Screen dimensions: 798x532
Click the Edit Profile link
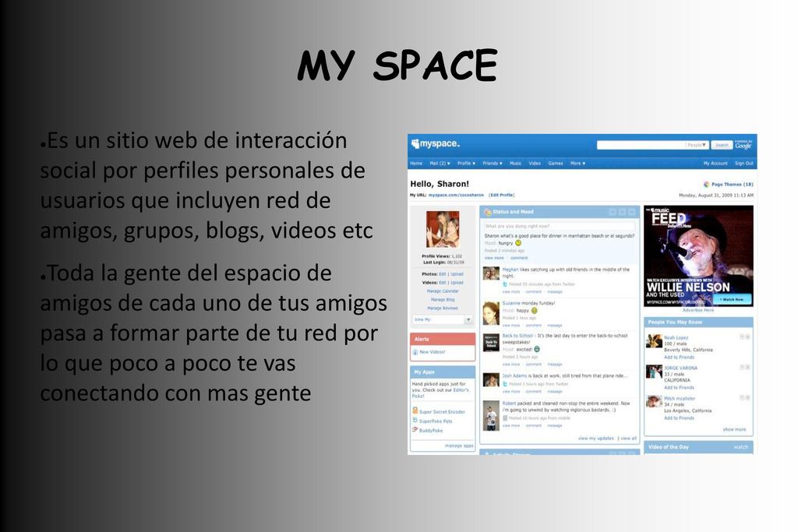click(x=502, y=196)
